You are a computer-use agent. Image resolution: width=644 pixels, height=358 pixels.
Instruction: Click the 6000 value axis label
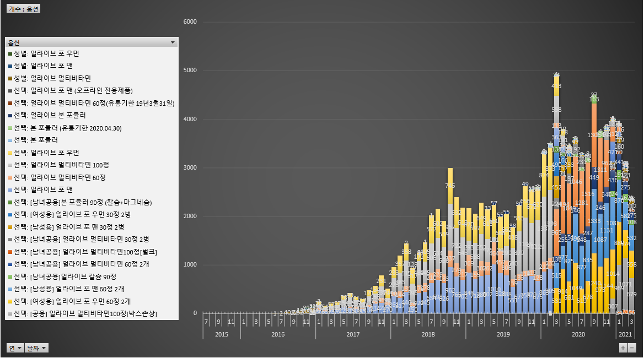point(190,21)
